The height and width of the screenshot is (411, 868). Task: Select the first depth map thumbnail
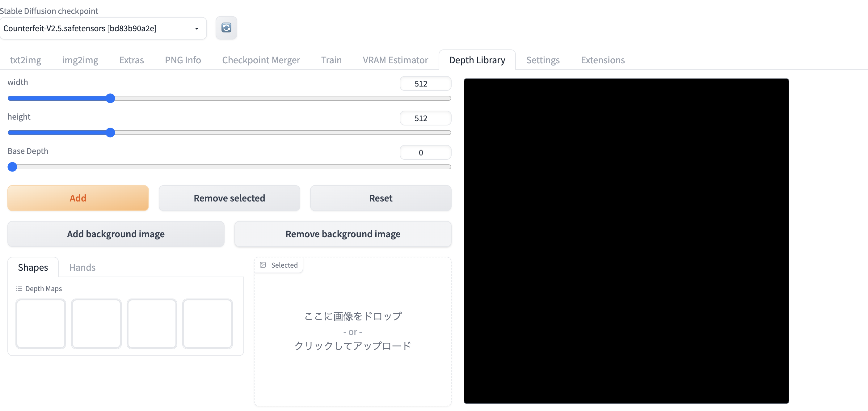(40, 324)
